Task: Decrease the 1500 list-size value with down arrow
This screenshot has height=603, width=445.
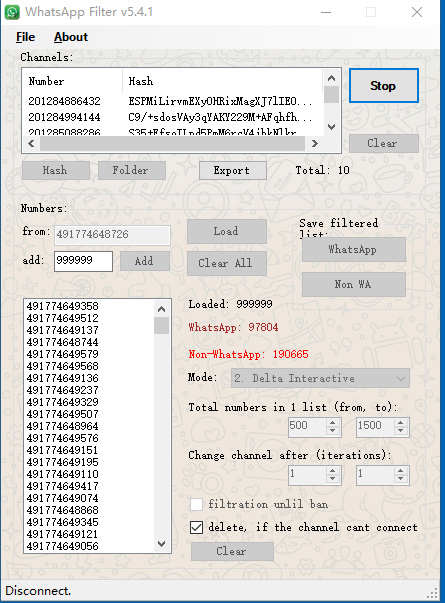Action: pyautogui.click(x=401, y=431)
